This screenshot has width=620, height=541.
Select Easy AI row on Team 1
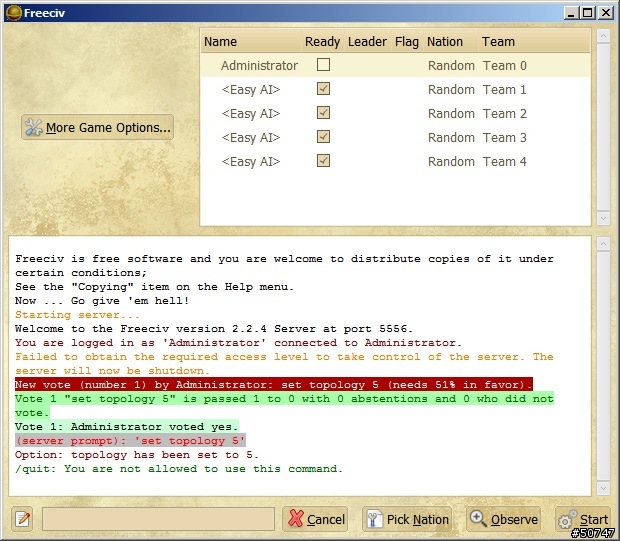(395, 89)
